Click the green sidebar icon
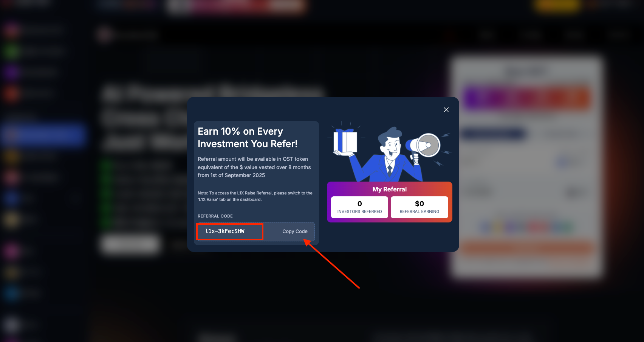Viewport: 644px width, 342px height. pyautogui.click(x=11, y=51)
